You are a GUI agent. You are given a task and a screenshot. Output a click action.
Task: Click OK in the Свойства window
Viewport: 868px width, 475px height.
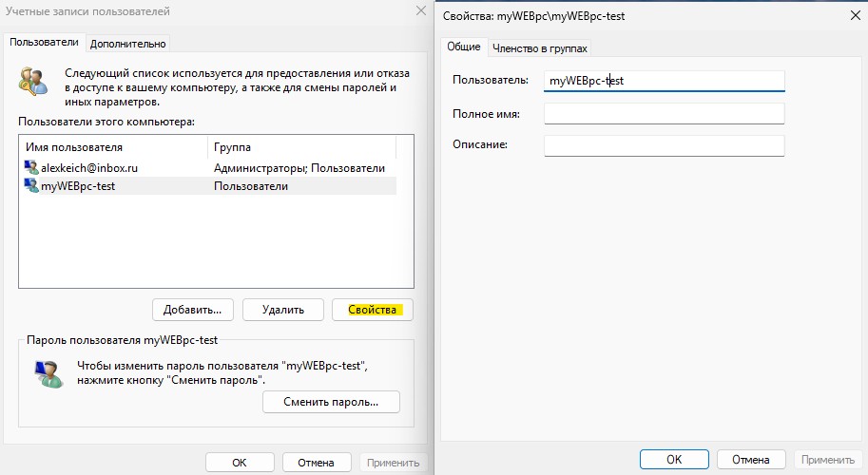674,460
